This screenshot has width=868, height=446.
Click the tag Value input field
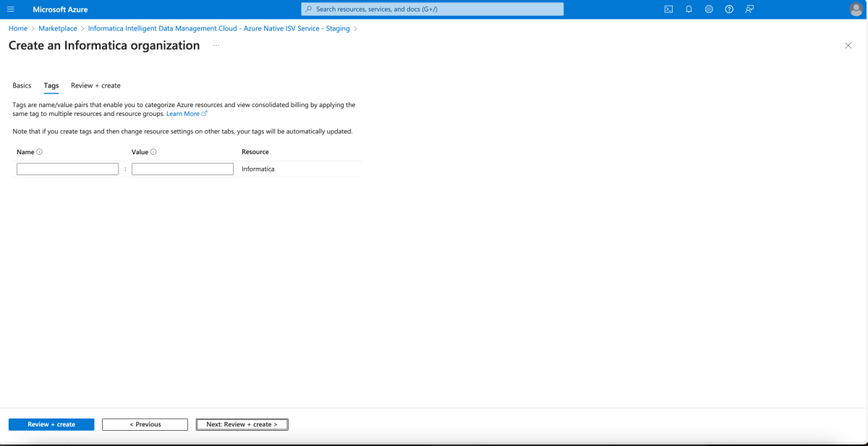182,169
